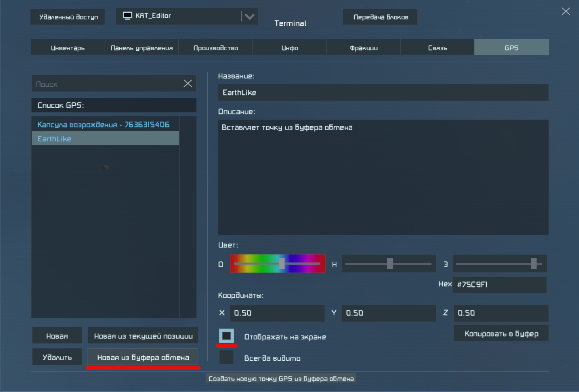Select the EarthLike entry in GPS list
Screen dimensions: 579x392
(x=105, y=139)
